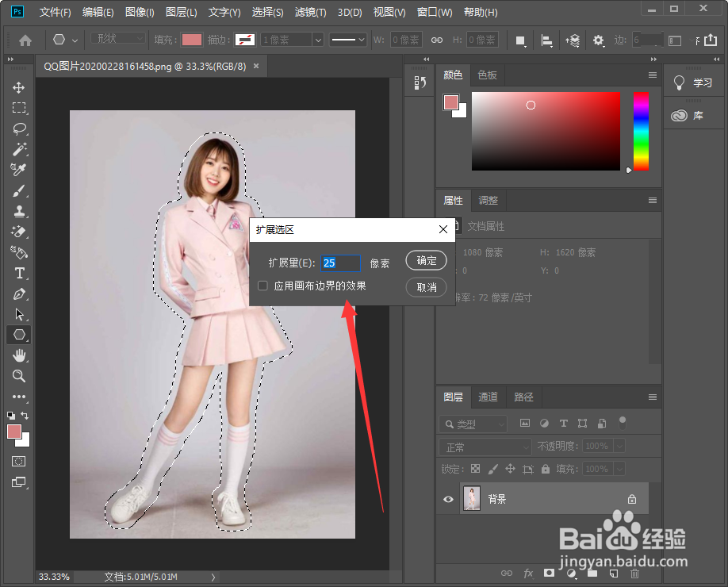Click 确定 in the 扩展选区 dialog
The image size is (728, 587).
click(426, 260)
